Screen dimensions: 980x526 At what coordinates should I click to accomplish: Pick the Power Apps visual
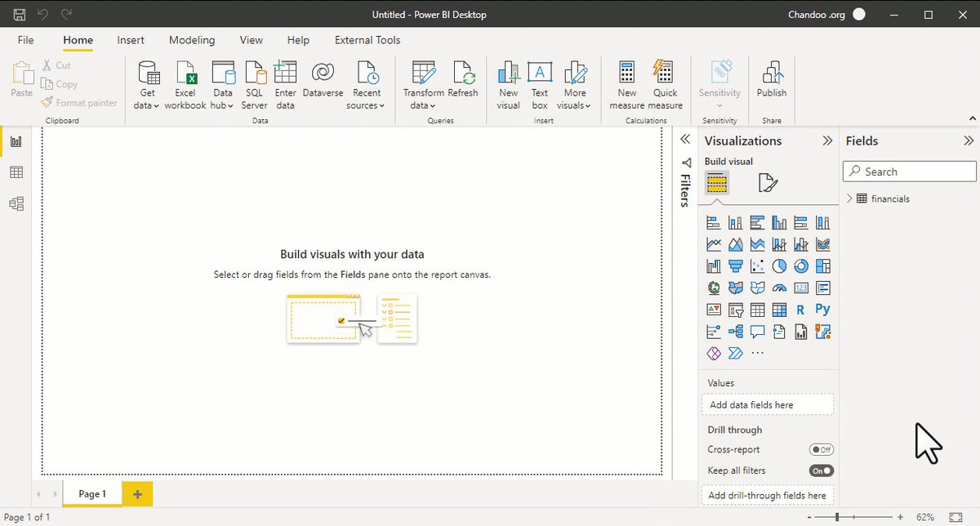(x=713, y=354)
